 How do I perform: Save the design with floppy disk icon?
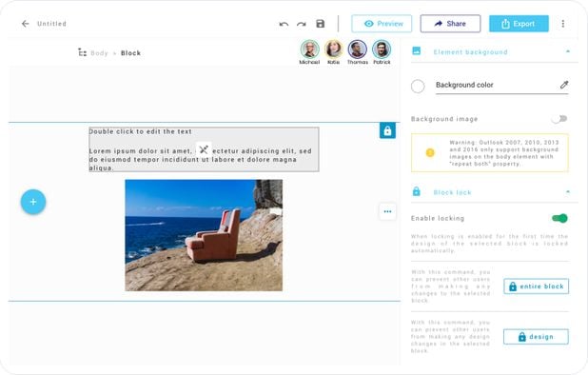point(321,24)
